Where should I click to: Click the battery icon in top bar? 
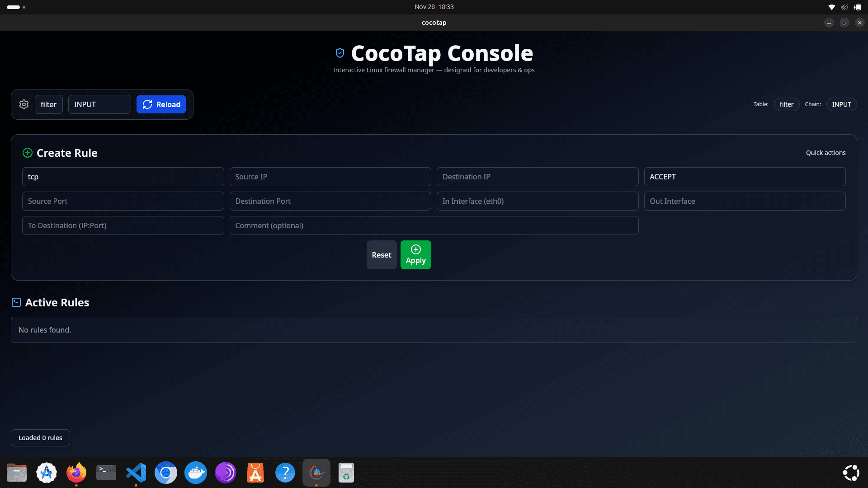(x=857, y=7)
